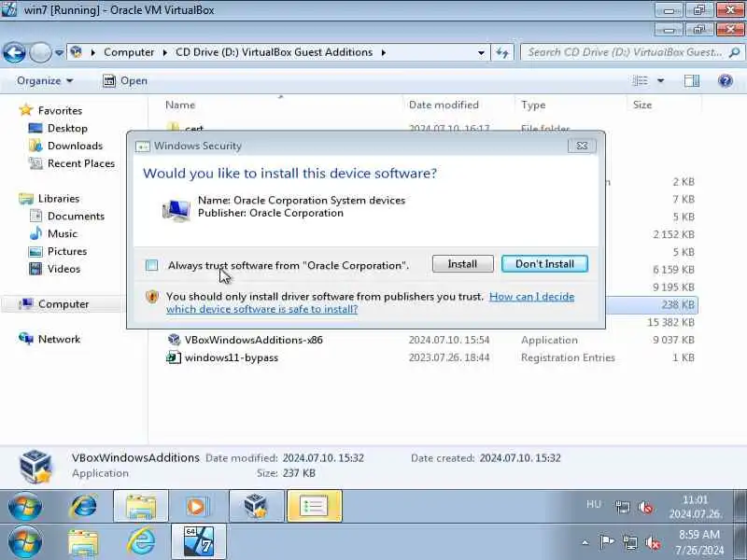Open the How can I decide link
This screenshot has width=747, height=560.
pyautogui.click(x=370, y=302)
